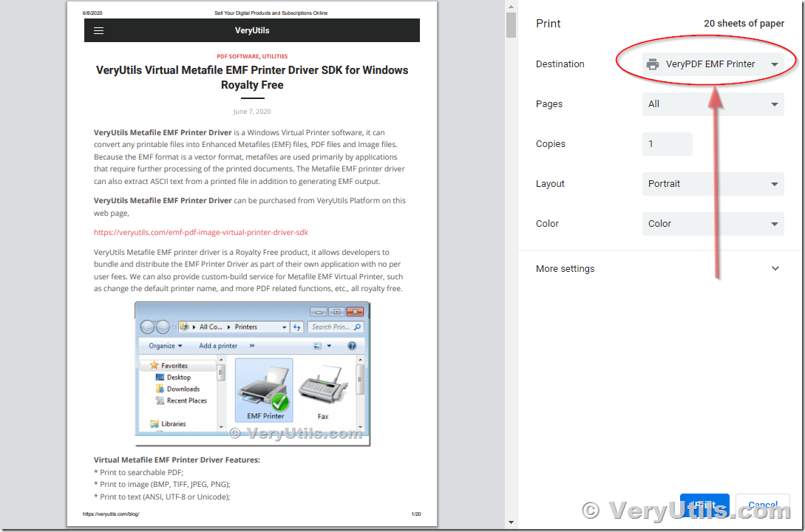805x532 pixels.
Task: Click the 1/20 page number in preview footer
Action: click(416, 514)
